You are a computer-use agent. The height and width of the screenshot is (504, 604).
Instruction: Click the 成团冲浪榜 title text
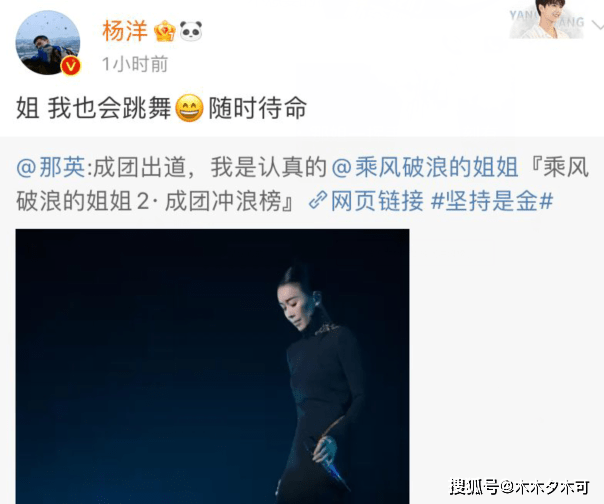click(223, 201)
